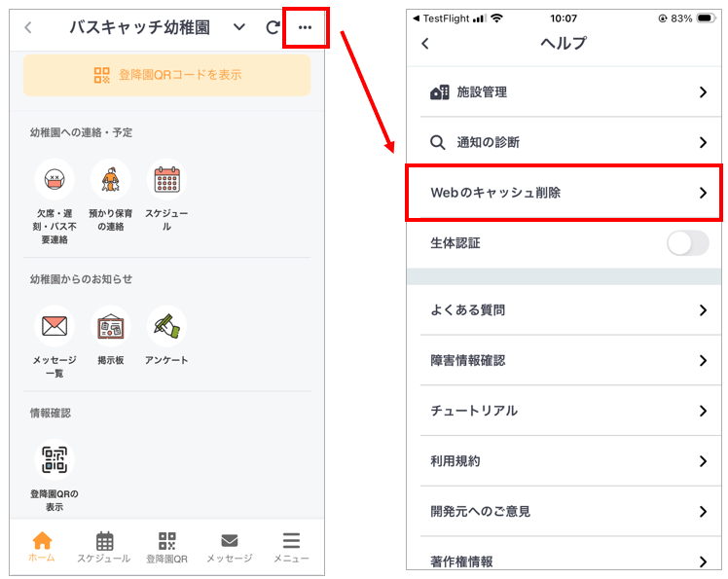Click chevron beside 開発元へのご意見
Screen dimensions: 728x579
click(x=703, y=511)
